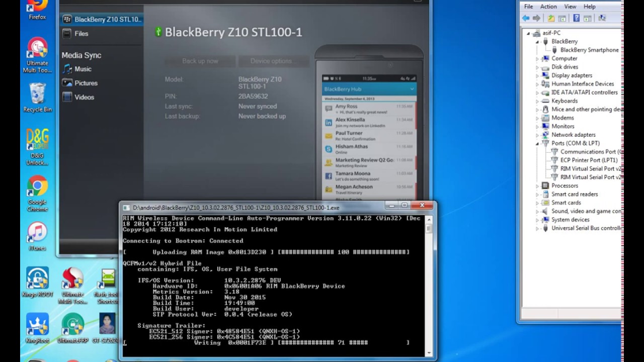The height and width of the screenshot is (362, 644).
Task: Click the action pane icon right of Help
Action: (587, 18)
